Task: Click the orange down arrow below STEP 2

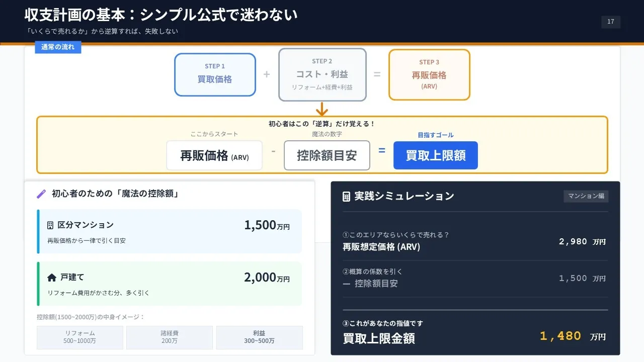Action: point(322,109)
